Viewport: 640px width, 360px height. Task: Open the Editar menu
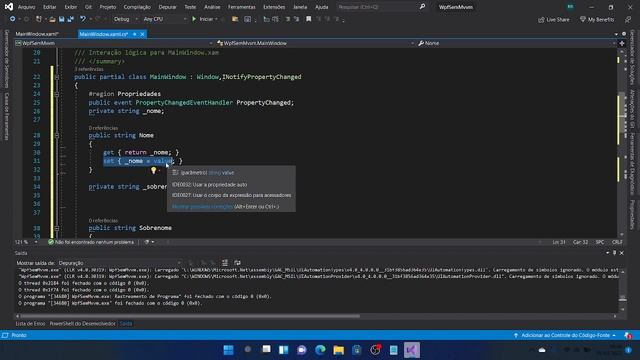[x=49, y=7]
